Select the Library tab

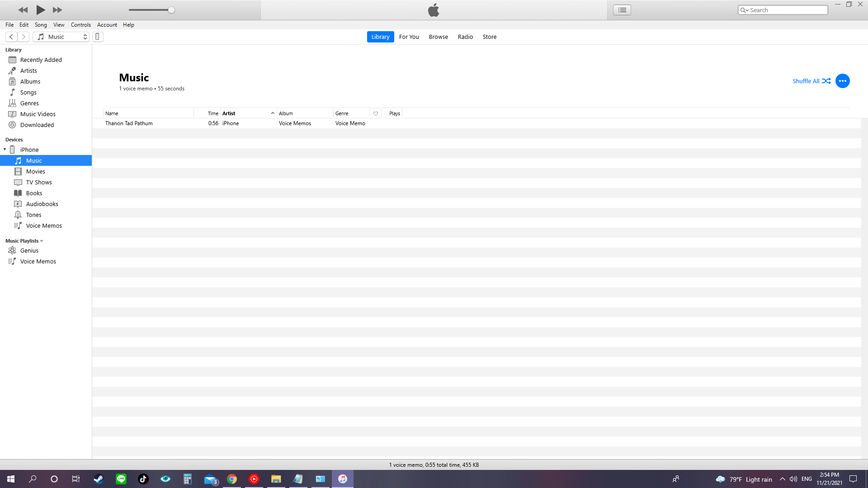[380, 37]
